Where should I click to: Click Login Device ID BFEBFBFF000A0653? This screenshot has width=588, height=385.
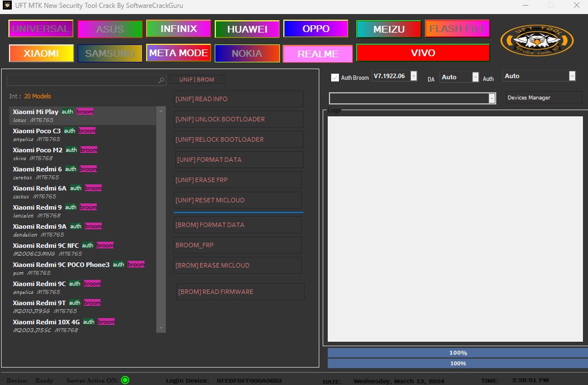point(249,381)
